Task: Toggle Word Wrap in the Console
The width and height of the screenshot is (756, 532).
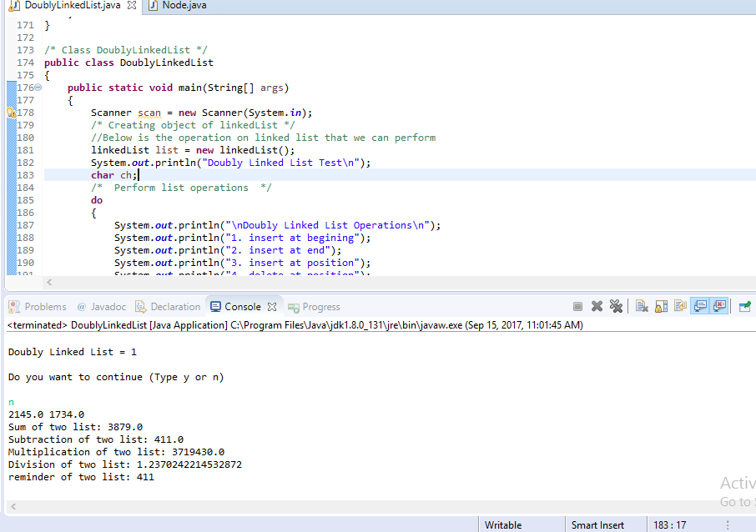Action: (x=680, y=307)
